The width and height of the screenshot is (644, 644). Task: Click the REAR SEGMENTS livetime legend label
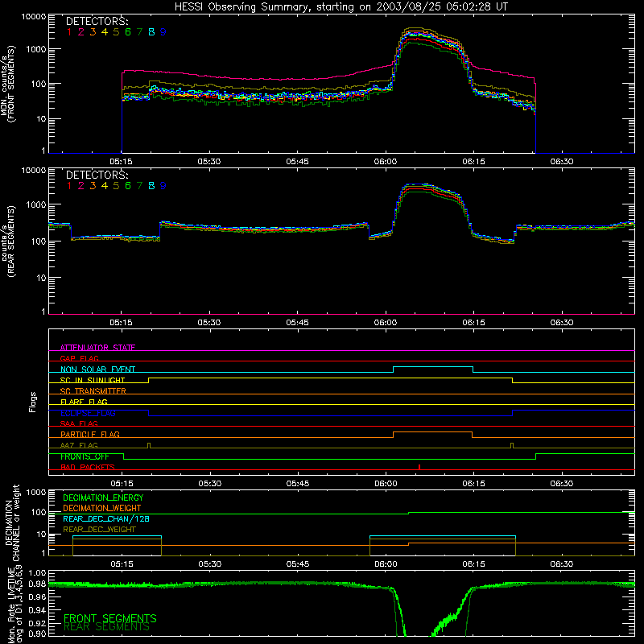click(x=106, y=627)
